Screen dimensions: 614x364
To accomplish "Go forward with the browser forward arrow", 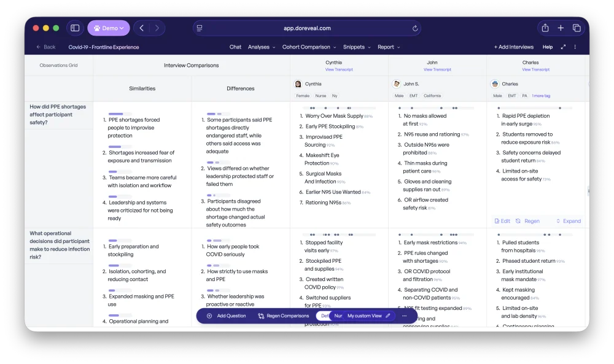I will [157, 28].
